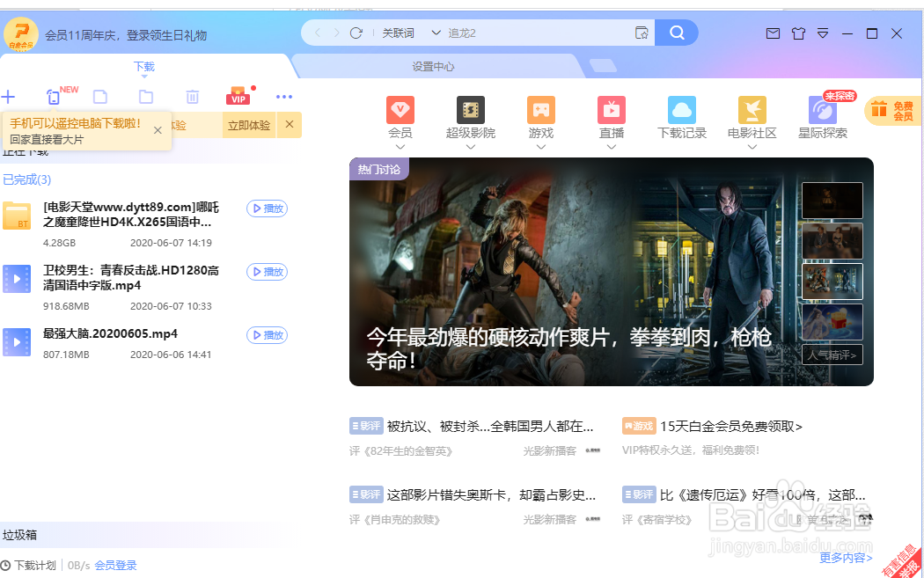924x578 pixels.
Task: Click the blue magnifier search button
Action: tap(677, 33)
